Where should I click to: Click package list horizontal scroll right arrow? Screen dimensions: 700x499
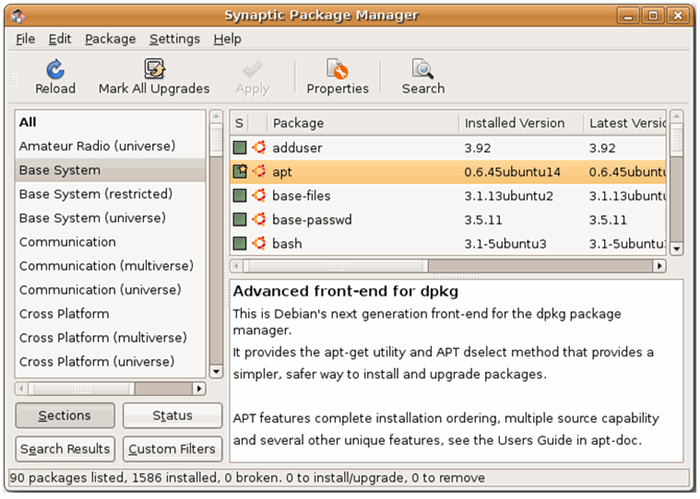(x=659, y=266)
